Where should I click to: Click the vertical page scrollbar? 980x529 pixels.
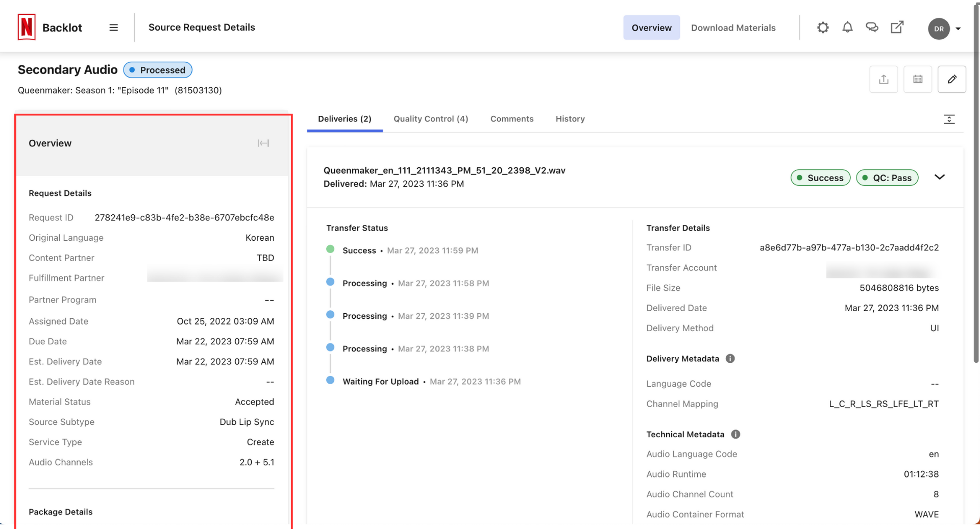[x=976, y=184]
